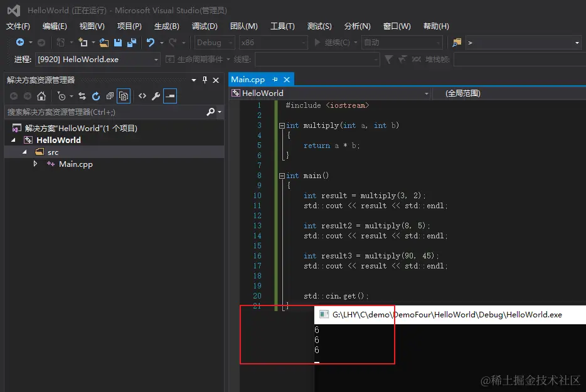The height and width of the screenshot is (392, 586).
Task: Collapse the main function code block
Action: tap(282, 176)
